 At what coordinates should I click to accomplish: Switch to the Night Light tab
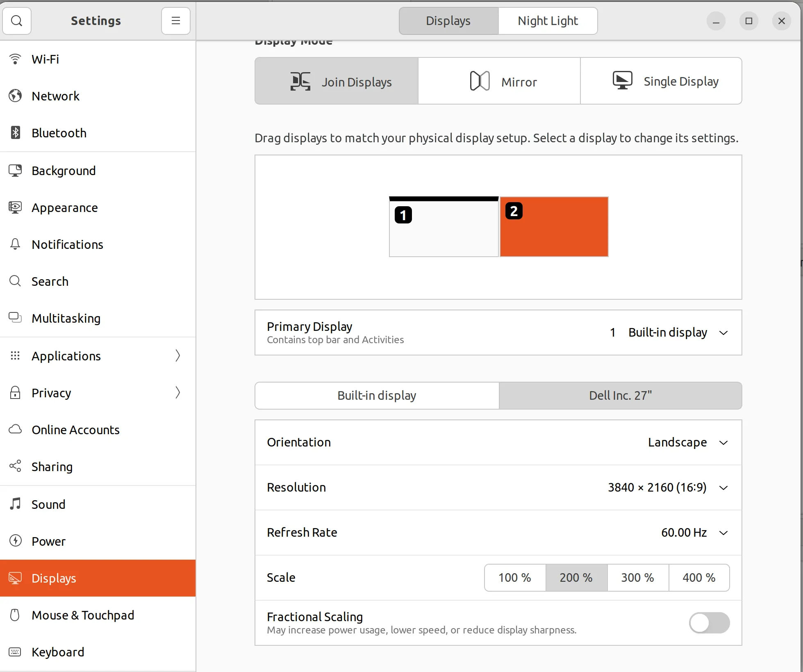pos(548,21)
